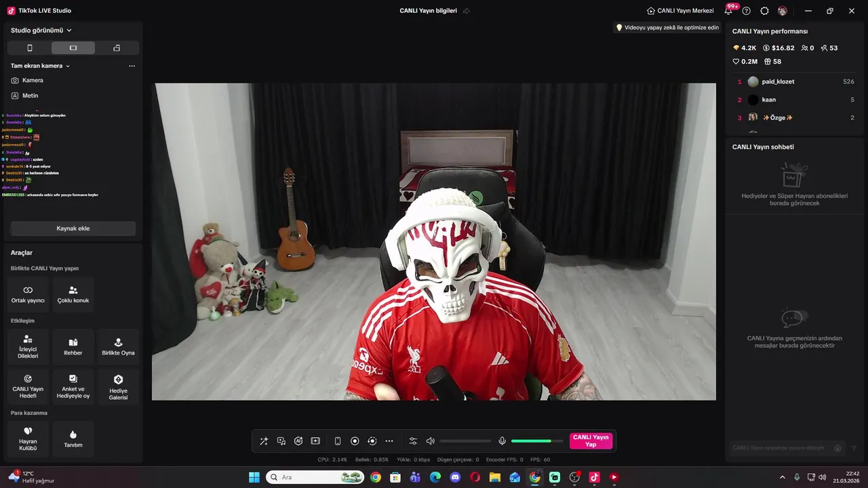Viewport: 868px width, 488px height.
Task: Open the AI hexagon tool in bottom toolbar
Action: click(298, 441)
